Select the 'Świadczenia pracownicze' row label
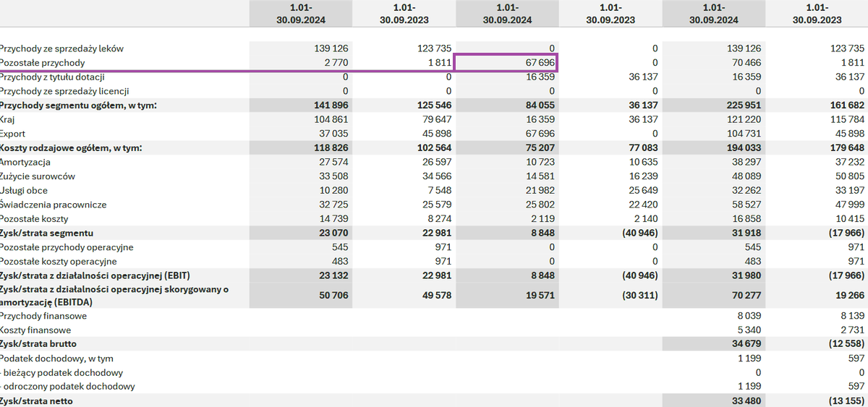Viewport: 868px width, 407px height. pyautogui.click(x=53, y=205)
